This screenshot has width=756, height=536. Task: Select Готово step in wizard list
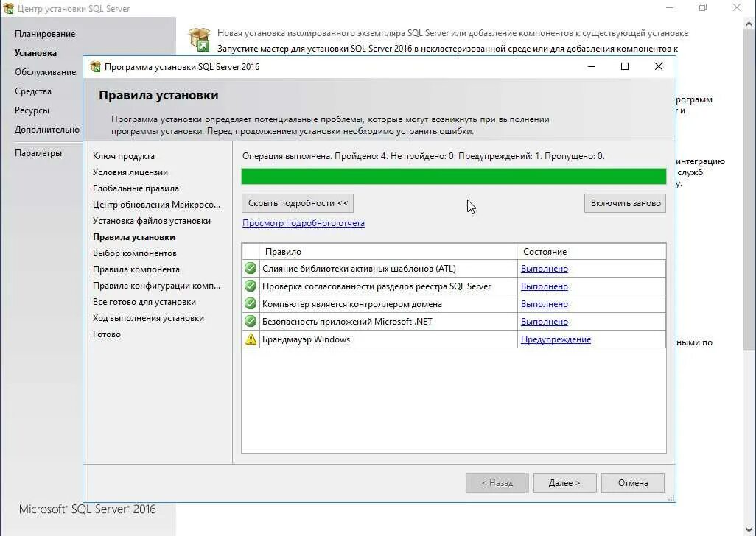(107, 334)
